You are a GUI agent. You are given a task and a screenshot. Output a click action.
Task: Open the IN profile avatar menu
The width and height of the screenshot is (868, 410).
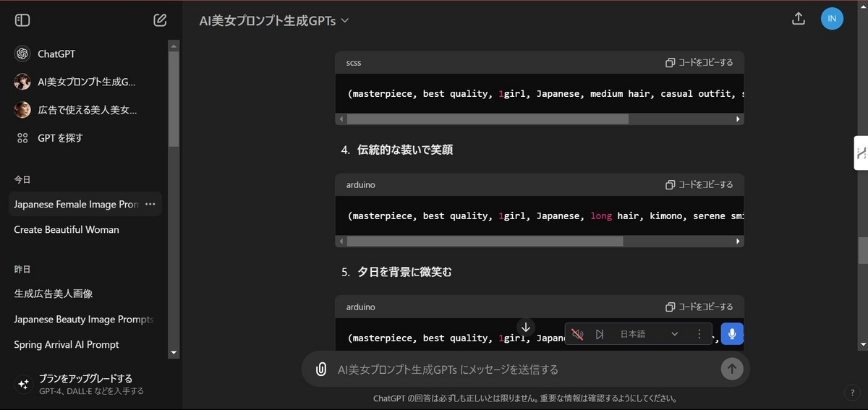pyautogui.click(x=832, y=19)
